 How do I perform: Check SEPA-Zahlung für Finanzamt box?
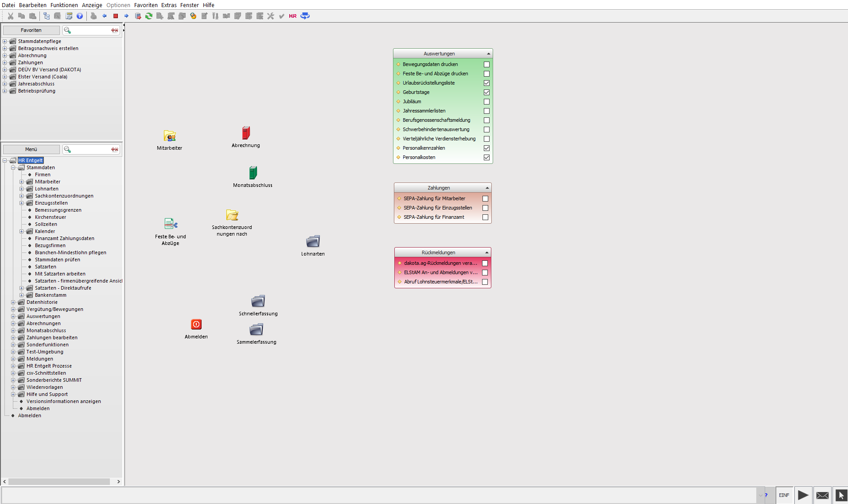[x=485, y=217]
